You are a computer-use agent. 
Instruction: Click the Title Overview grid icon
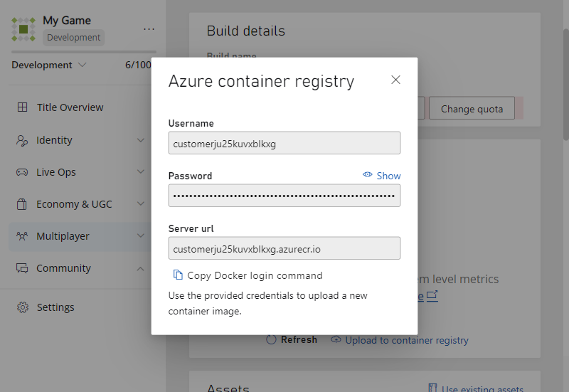[x=22, y=107]
